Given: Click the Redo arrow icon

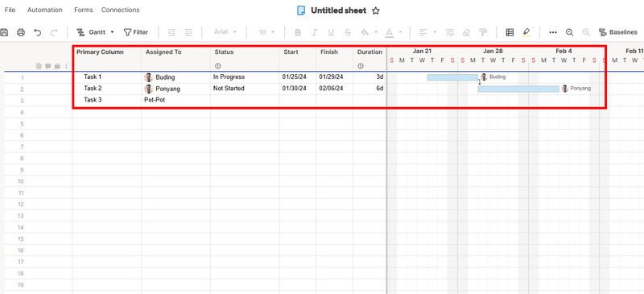Looking at the screenshot, I should tap(54, 32).
